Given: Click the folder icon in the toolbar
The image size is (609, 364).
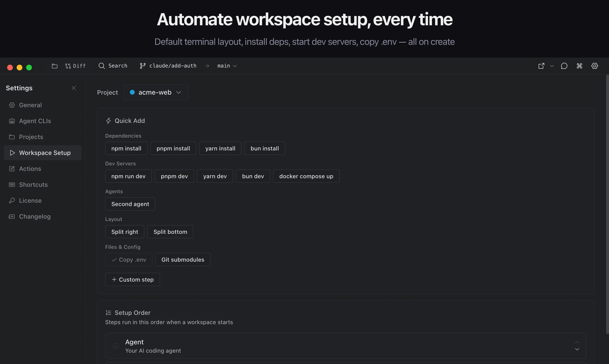Looking at the screenshot, I should click(x=54, y=66).
